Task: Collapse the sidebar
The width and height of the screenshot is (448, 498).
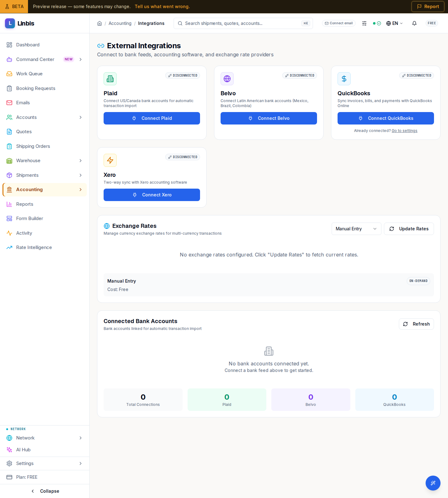Action: click(45, 491)
